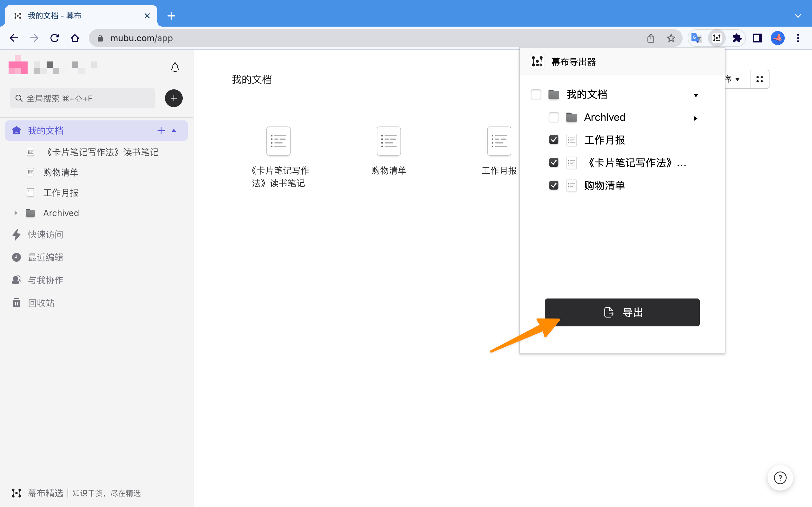This screenshot has width=812, height=507.
Task: Select 我的文档 in the sidebar menu
Action: point(46,130)
